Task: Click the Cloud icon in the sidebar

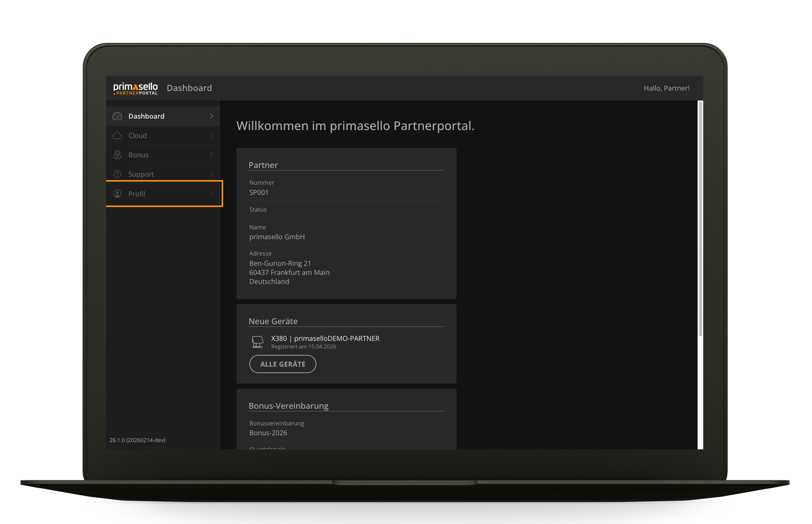Action: [x=117, y=135]
